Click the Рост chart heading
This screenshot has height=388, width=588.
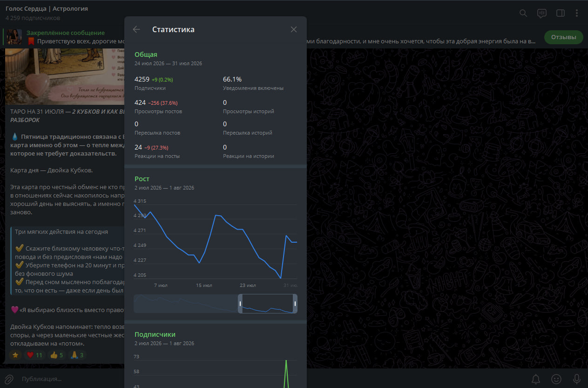tap(142, 179)
